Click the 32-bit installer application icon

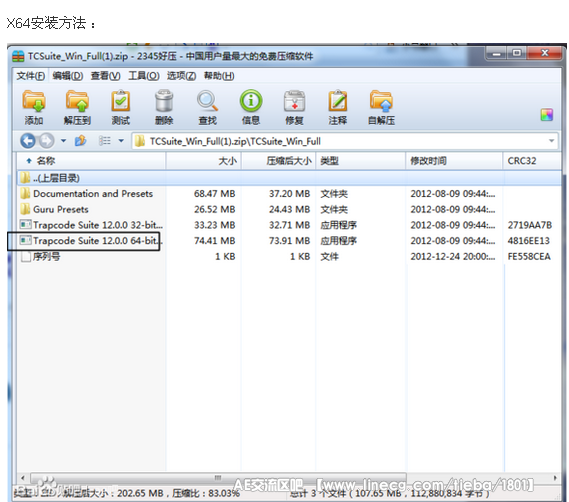[x=25, y=225]
